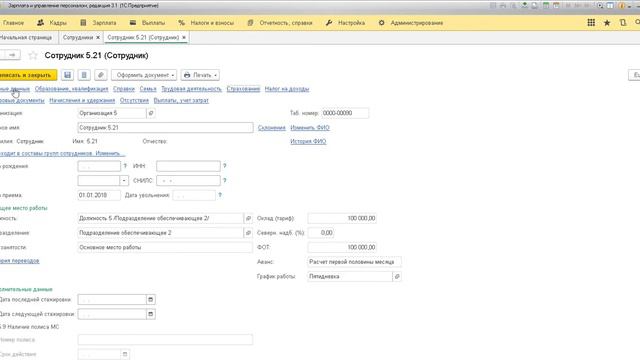Click the question mark beside СНИЛС
Viewport: 640px width, 360px height.
(224, 180)
